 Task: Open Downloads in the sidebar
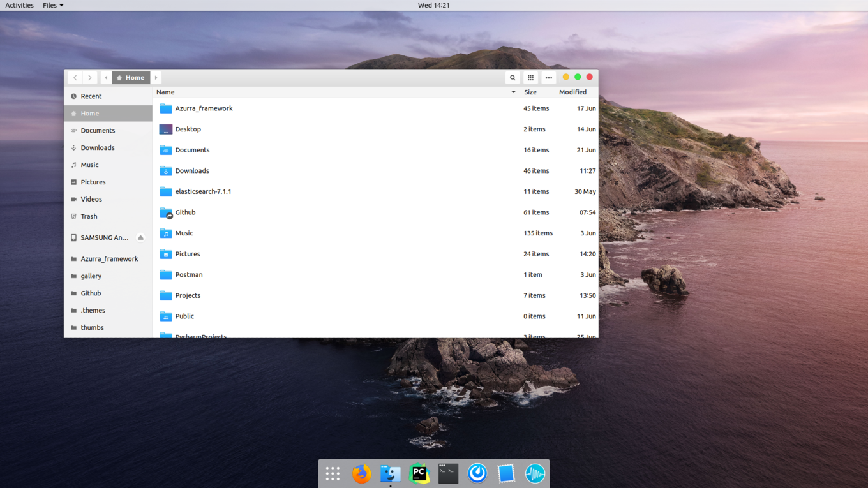(x=108, y=148)
